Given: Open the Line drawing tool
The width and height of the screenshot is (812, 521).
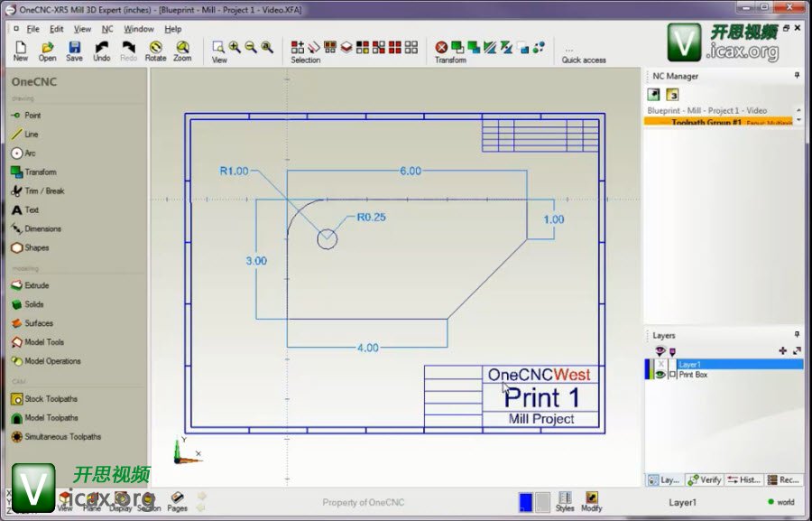Looking at the screenshot, I should pos(25,134).
